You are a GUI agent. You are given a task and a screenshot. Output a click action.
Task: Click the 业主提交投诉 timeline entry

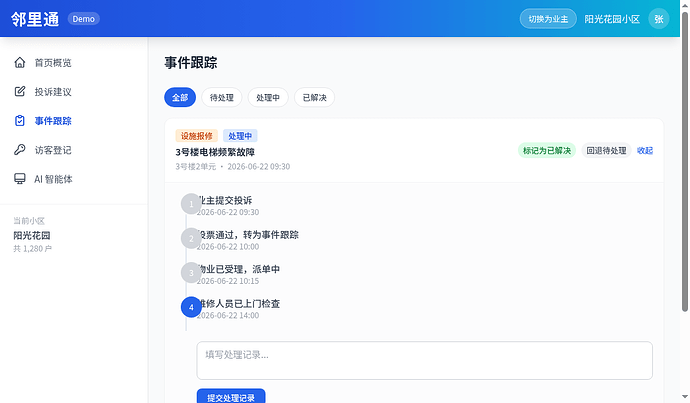coord(224,200)
